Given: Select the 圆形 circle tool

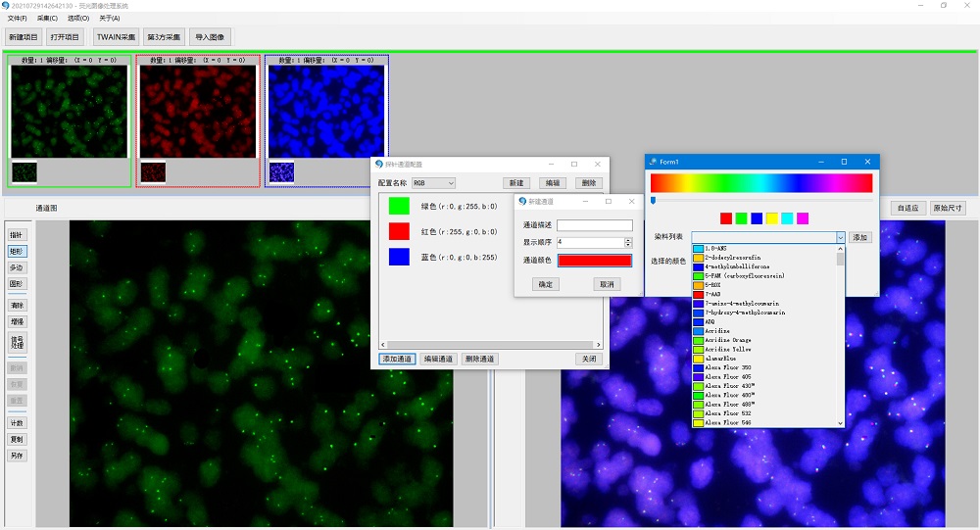Looking at the screenshot, I should coord(17,284).
